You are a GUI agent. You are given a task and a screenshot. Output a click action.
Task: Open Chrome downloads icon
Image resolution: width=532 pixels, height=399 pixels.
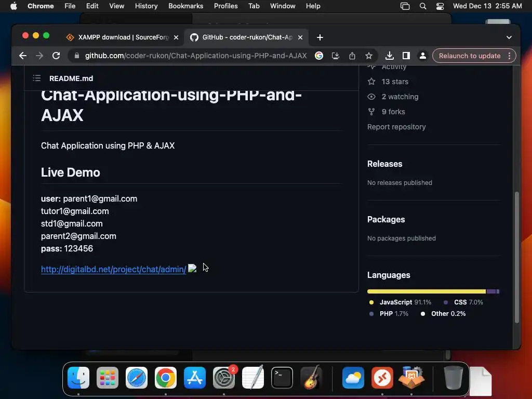click(x=390, y=56)
